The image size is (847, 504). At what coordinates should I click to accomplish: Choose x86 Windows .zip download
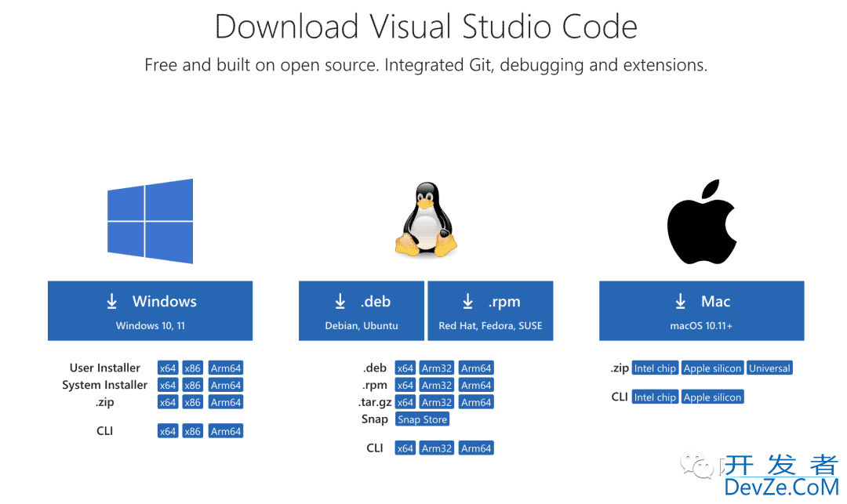tap(192, 402)
